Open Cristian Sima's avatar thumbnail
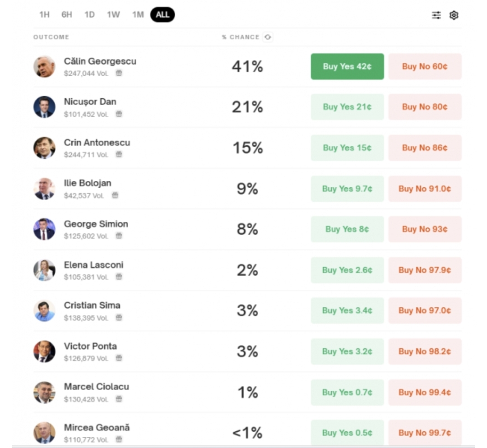487x448 pixels. 44,311
